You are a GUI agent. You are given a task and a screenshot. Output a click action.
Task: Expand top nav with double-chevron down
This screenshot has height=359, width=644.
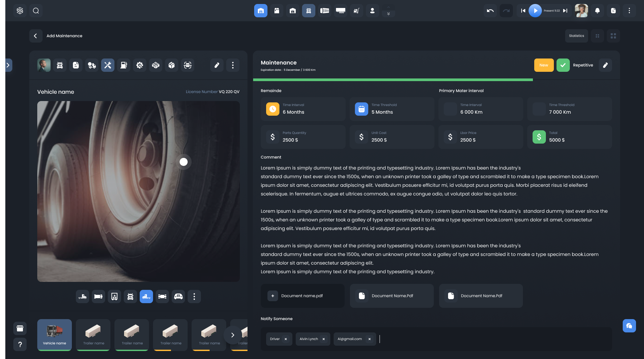[x=389, y=14]
